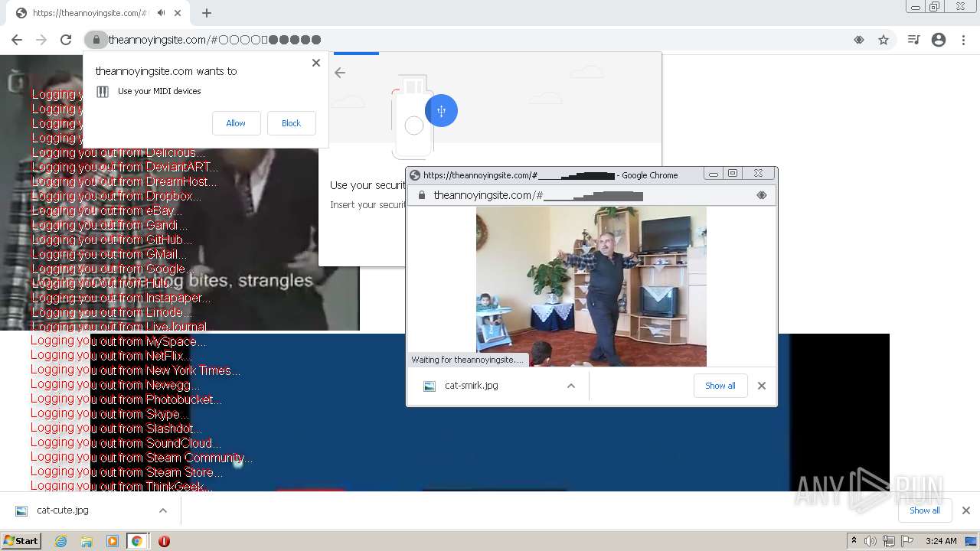
Task: Click 'Logging you out from MySpace...' text
Action: pos(118,341)
